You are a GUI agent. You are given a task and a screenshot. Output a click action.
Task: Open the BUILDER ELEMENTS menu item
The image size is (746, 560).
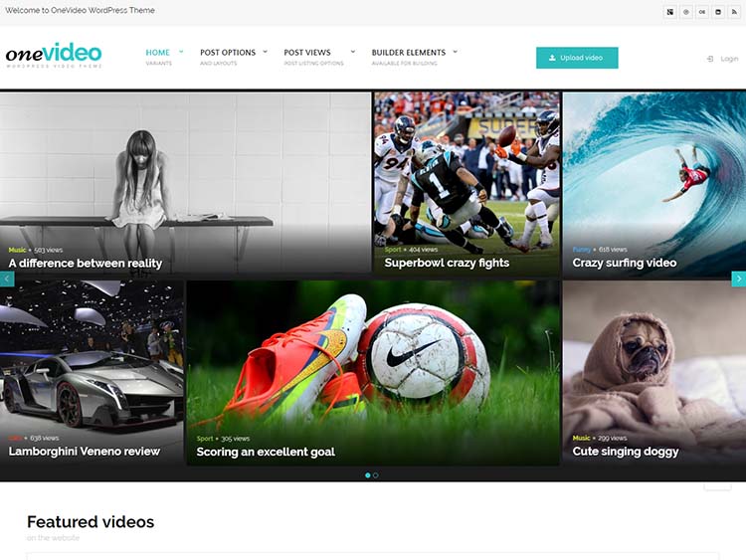click(x=409, y=53)
